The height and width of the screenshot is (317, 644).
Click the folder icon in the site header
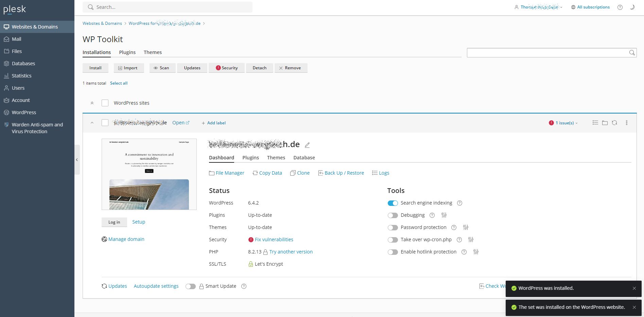point(605,123)
